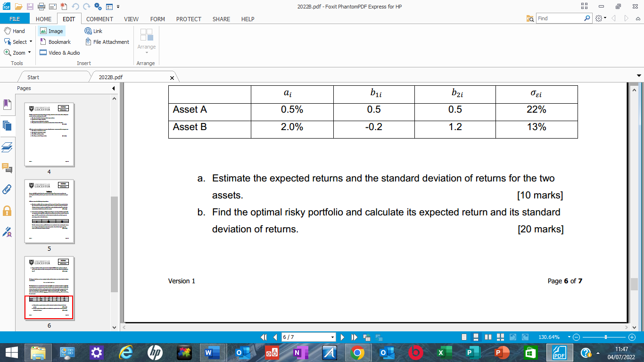Click the Find magnifier search button
The width and height of the screenshot is (644, 362).
(587, 18)
